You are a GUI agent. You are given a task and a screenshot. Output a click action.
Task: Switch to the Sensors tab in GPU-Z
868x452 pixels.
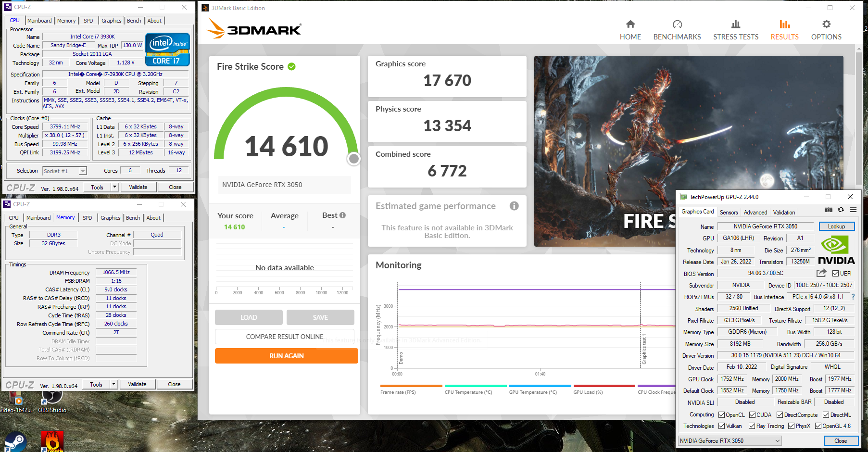point(729,213)
